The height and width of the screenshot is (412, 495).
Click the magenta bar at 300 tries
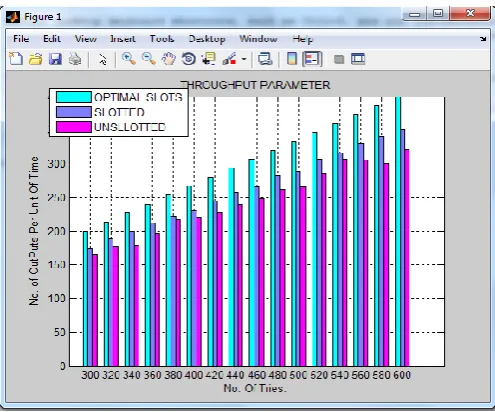(x=95, y=310)
